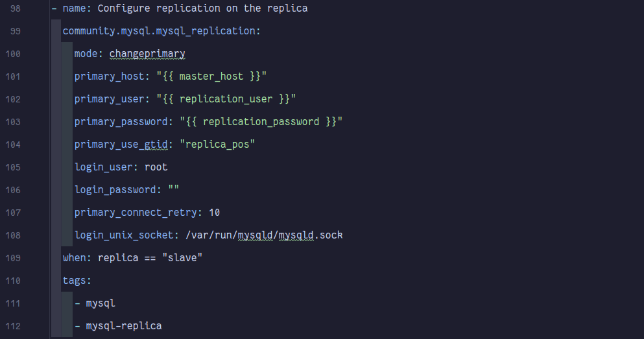The image size is (644, 339).
Task: Click line number 98 in the gutter
Action: 14,8
